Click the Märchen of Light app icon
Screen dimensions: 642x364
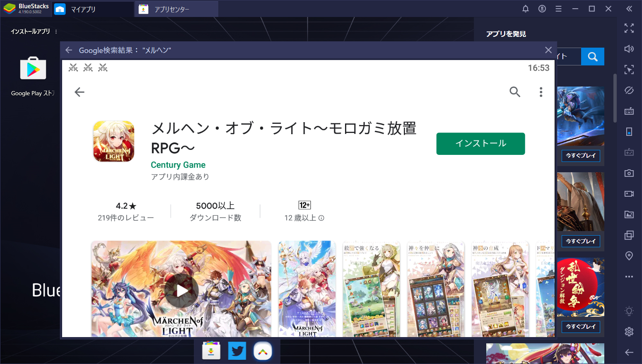click(114, 141)
